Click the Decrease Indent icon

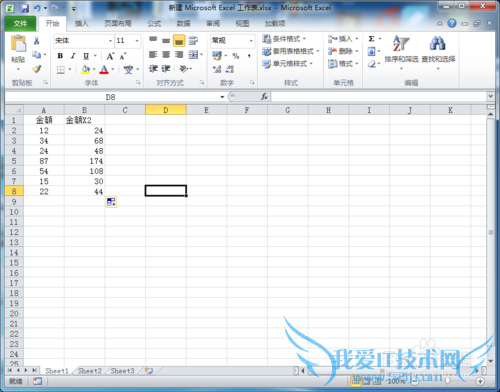coord(153,69)
